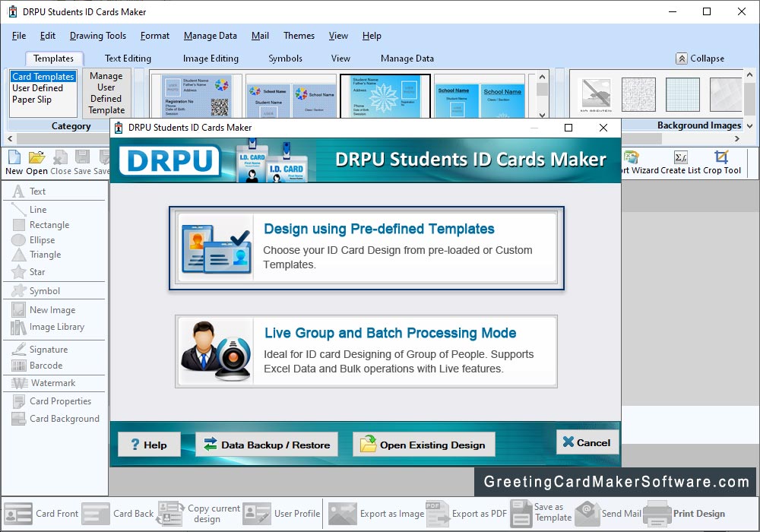This screenshot has width=760, height=532.
Task: Open the Drawing Tools menu
Action: [98, 36]
